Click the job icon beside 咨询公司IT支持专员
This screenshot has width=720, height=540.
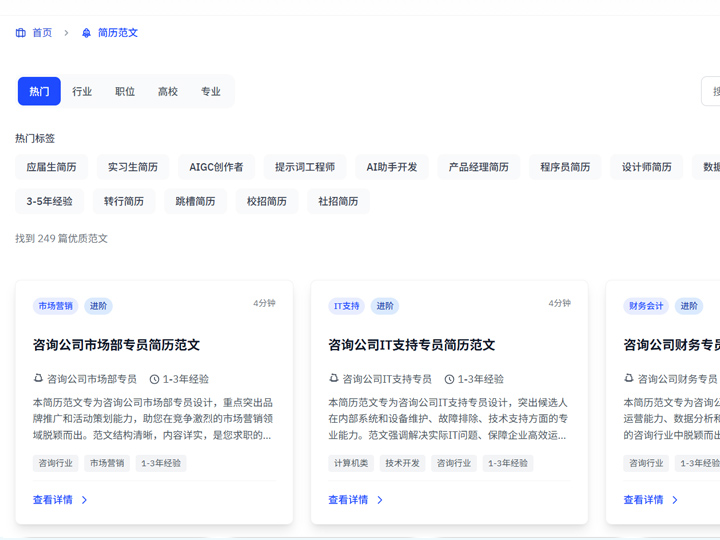334,378
